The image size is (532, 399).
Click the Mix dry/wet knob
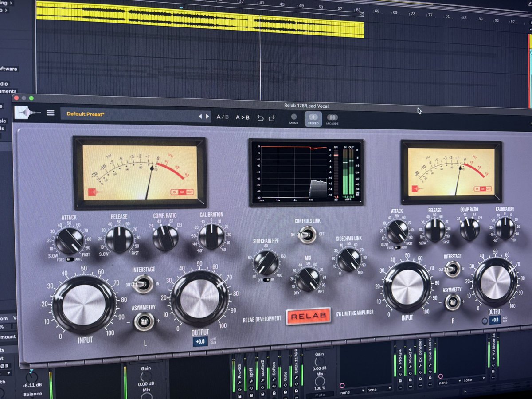coord(308,280)
